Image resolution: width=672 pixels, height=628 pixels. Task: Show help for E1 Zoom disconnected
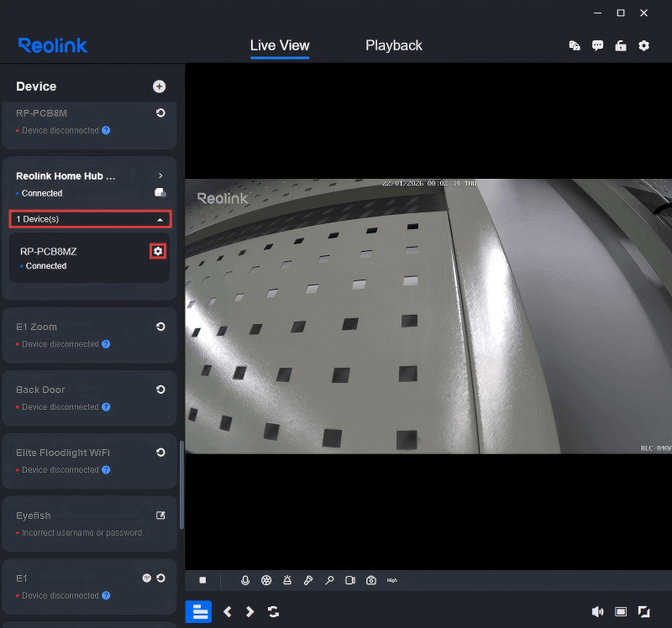106,344
